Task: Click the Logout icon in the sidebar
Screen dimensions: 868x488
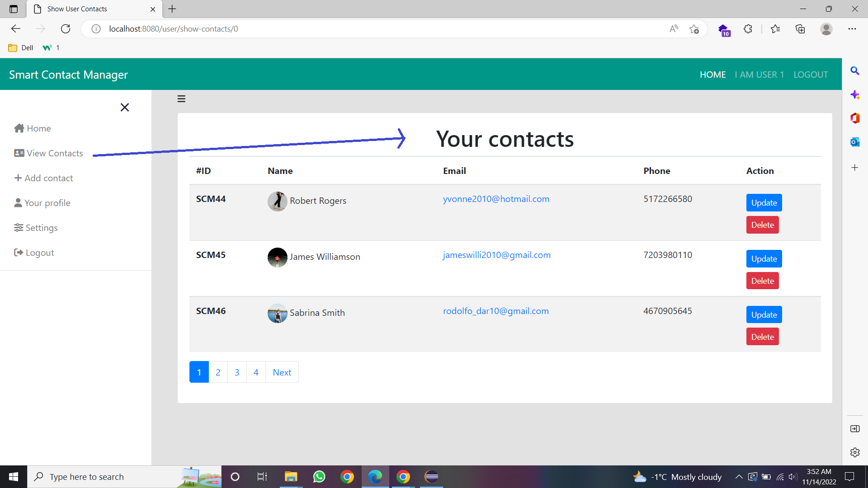Action: [19, 253]
